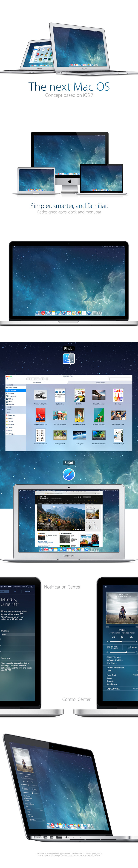The image size is (138, 868).
Task: Fast-forward track in Control Center
Action: [131, 637]
